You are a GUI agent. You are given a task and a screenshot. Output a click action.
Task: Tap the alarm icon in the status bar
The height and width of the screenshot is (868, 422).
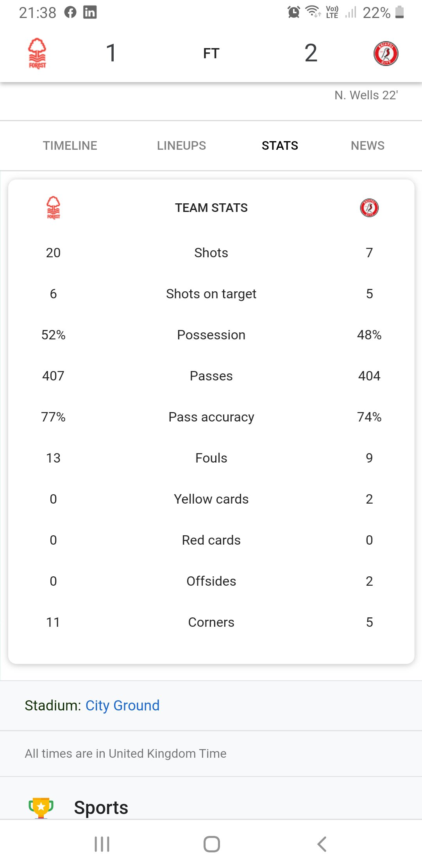point(294,12)
